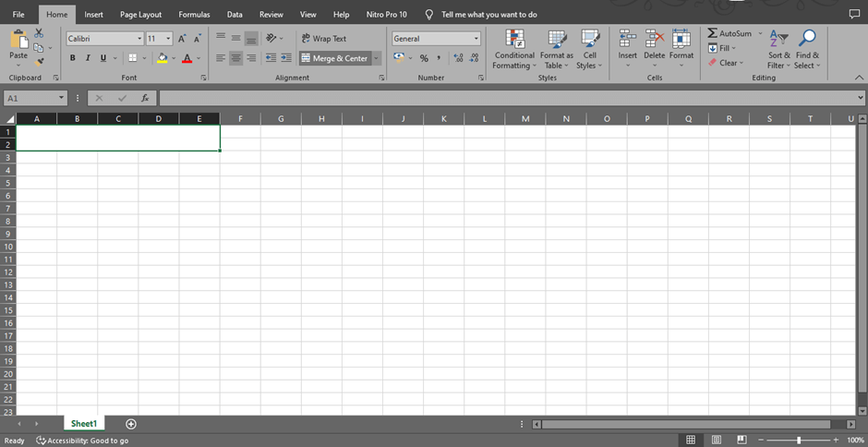
Task: Select the Format Painter brush
Action: pos(39,62)
